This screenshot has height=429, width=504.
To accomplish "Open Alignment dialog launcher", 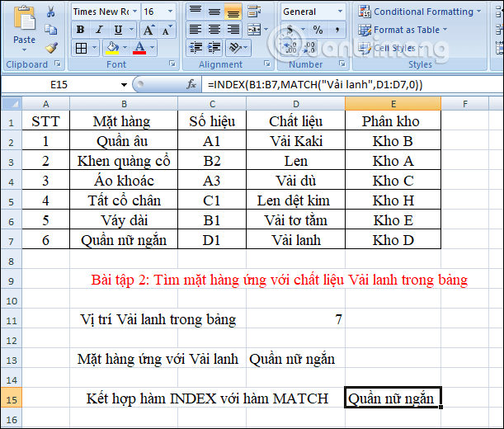I will click(x=267, y=64).
